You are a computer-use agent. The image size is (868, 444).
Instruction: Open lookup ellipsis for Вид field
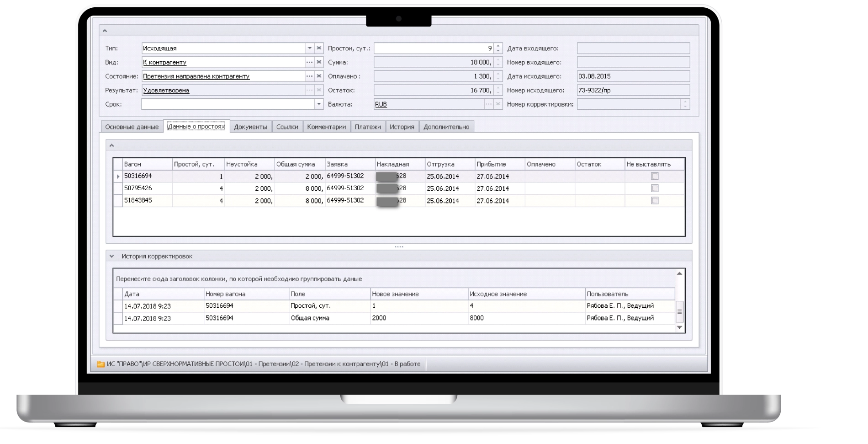[x=309, y=62]
